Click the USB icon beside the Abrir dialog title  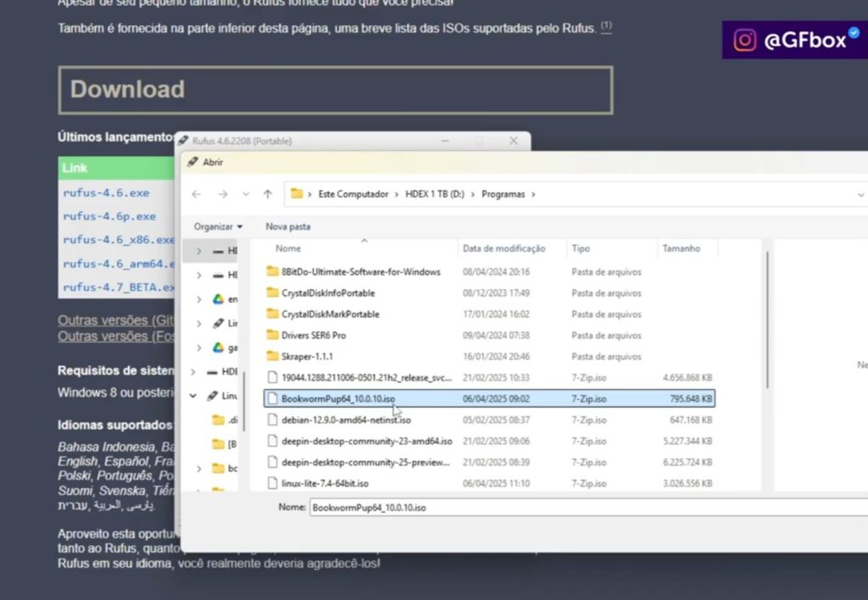pyautogui.click(x=192, y=162)
